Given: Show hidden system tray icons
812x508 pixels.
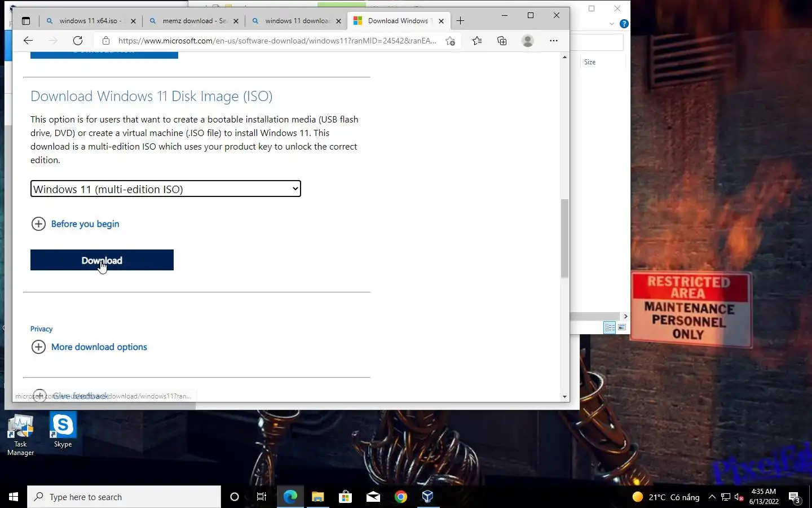Looking at the screenshot, I should [712, 497].
